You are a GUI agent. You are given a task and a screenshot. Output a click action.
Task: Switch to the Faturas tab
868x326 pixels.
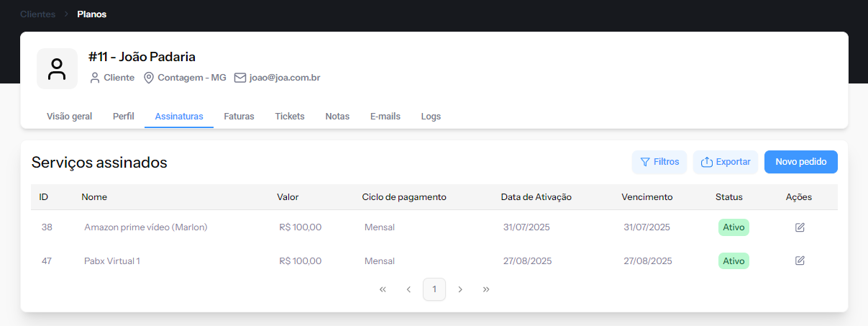(239, 116)
